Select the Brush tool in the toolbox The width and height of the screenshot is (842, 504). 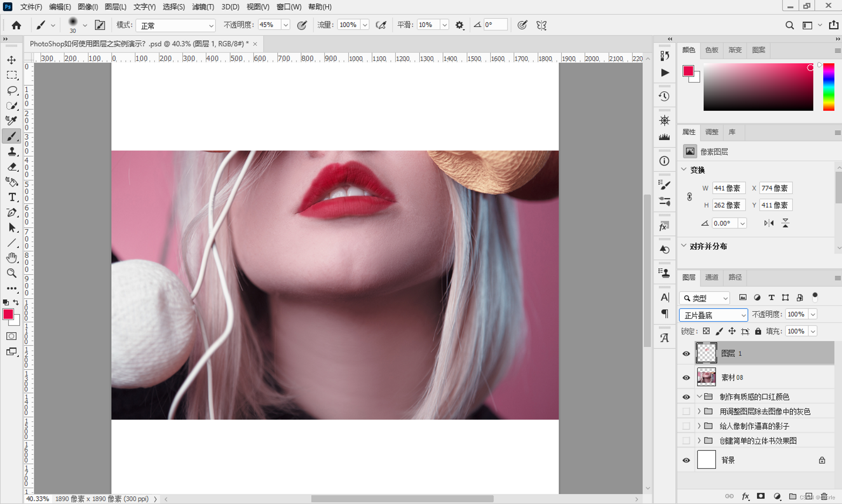(x=12, y=136)
